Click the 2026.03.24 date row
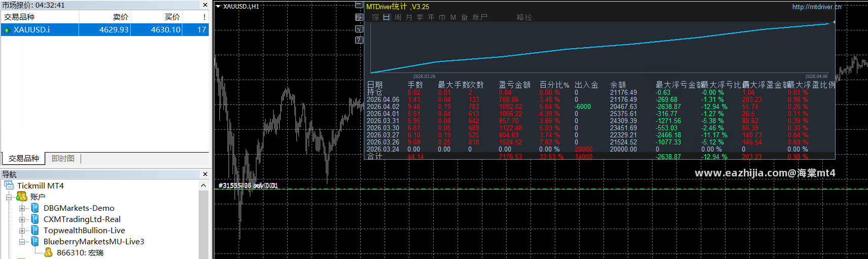The width and height of the screenshot is (868, 259). 600,150
